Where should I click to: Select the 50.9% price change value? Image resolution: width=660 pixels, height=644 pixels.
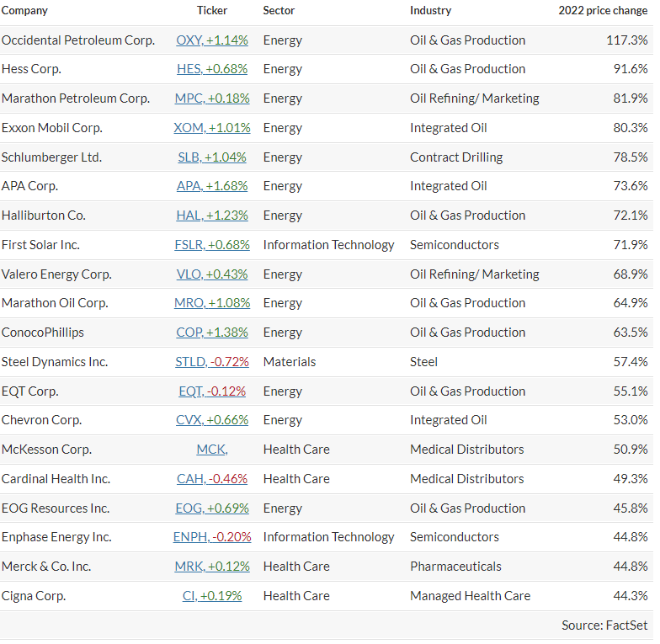point(630,450)
